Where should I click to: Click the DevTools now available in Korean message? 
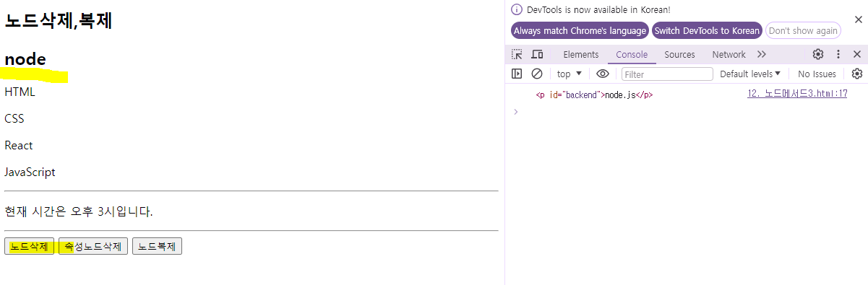click(598, 9)
